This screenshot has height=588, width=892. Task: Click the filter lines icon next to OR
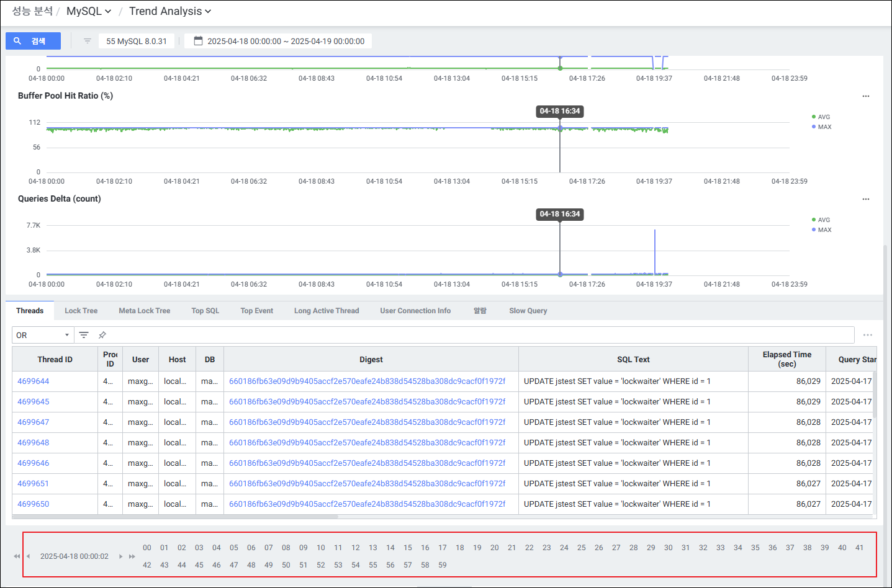[x=84, y=335]
